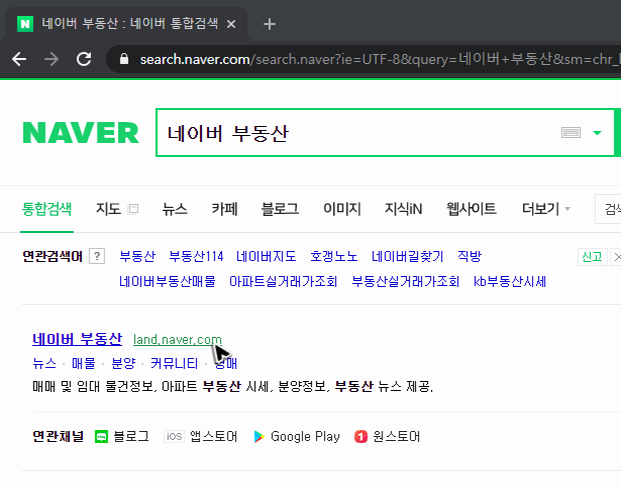Switch to the 뉴스 tab
This screenshot has width=621, height=488.
pos(175,209)
